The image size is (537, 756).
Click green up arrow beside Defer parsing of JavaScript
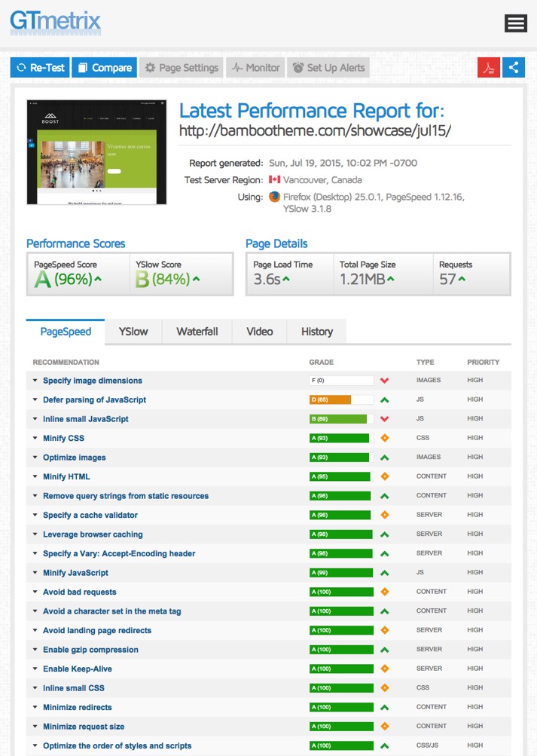(384, 400)
